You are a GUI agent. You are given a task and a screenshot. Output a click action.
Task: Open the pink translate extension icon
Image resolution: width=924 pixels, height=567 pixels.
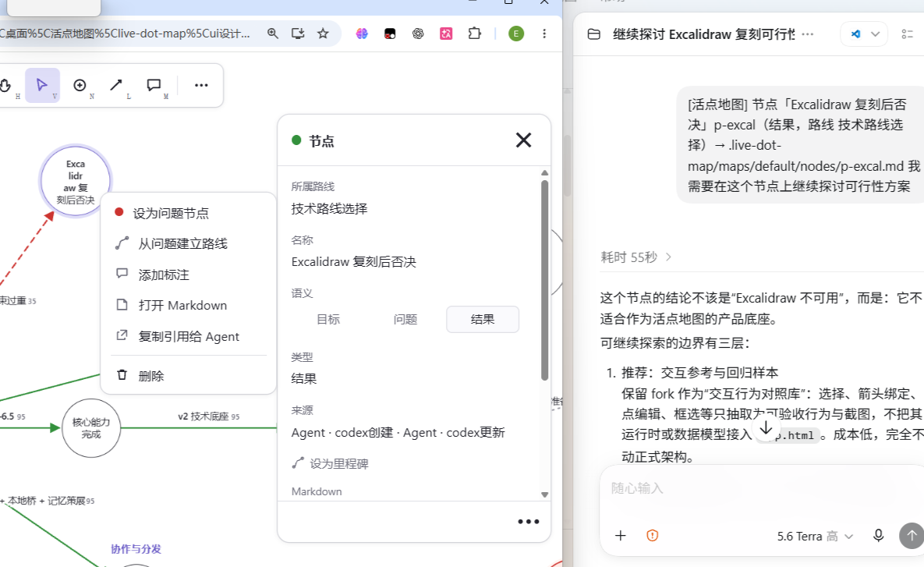pyautogui.click(x=446, y=34)
